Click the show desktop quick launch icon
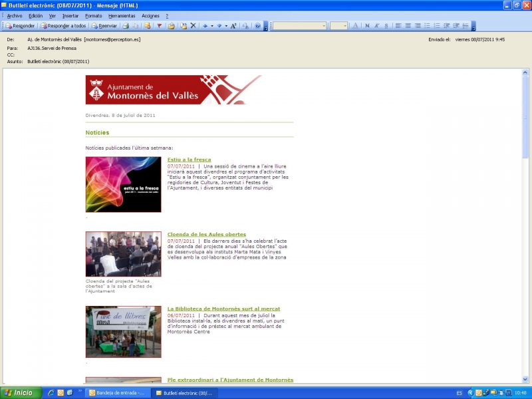The height and width of the screenshot is (399, 532). coord(70,393)
